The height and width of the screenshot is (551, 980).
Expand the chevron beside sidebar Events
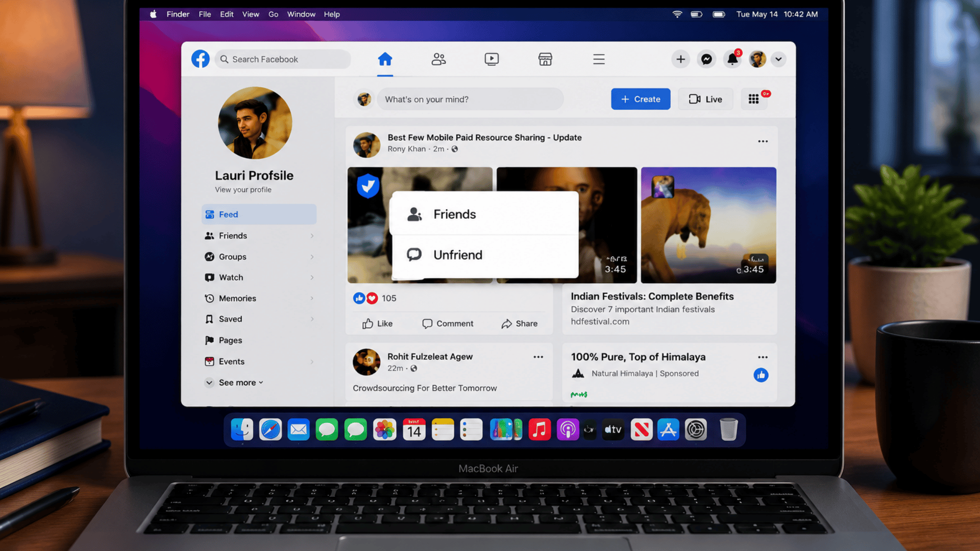pyautogui.click(x=312, y=361)
